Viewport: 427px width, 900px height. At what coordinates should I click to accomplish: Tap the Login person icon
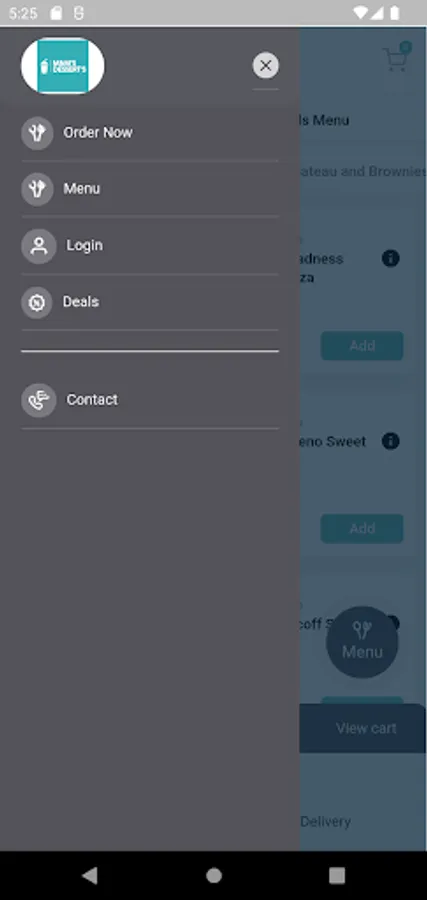pyautogui.click(x=38, y=246)
